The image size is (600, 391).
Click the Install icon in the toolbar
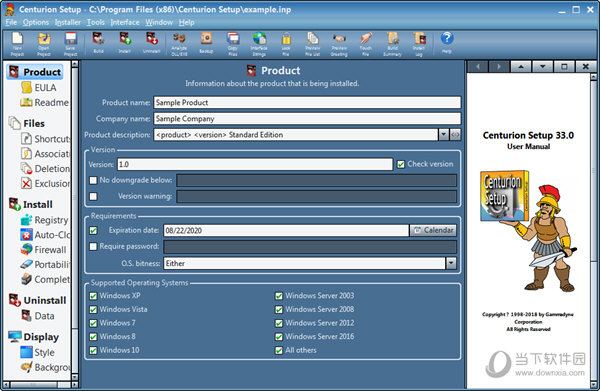[125, 43]
